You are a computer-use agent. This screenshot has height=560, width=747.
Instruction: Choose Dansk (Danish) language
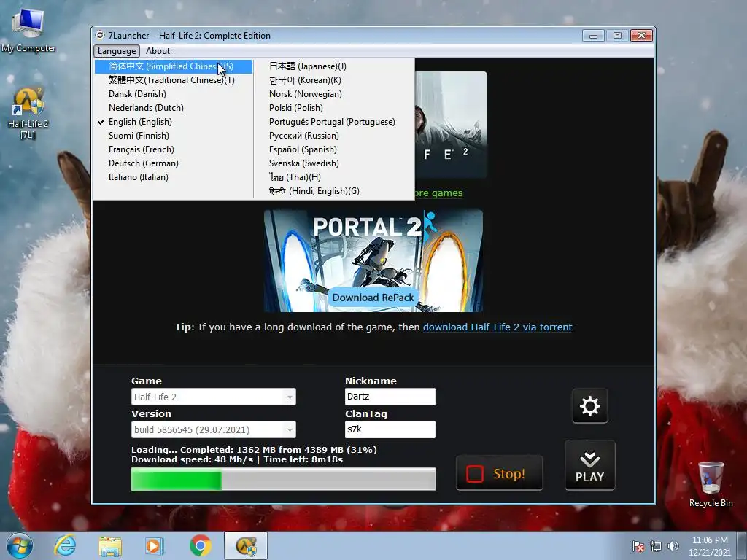(174, 94)
